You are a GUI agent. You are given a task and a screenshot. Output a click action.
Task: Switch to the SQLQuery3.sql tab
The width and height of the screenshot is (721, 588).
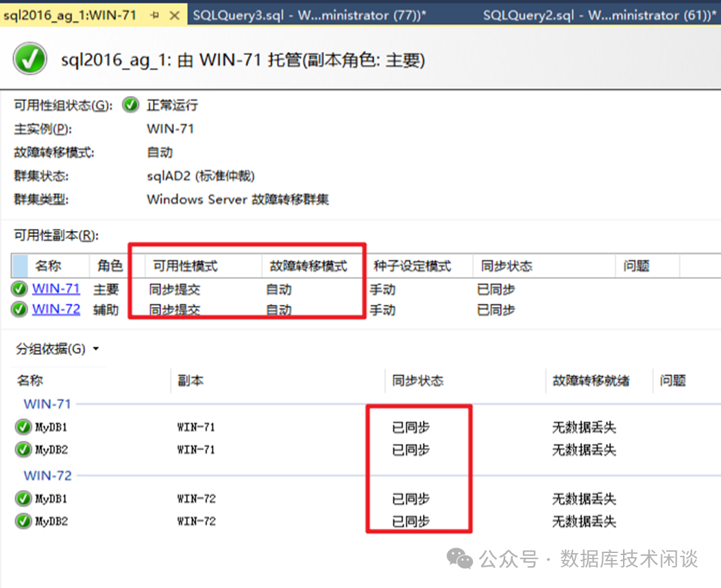tap(309, 16)
